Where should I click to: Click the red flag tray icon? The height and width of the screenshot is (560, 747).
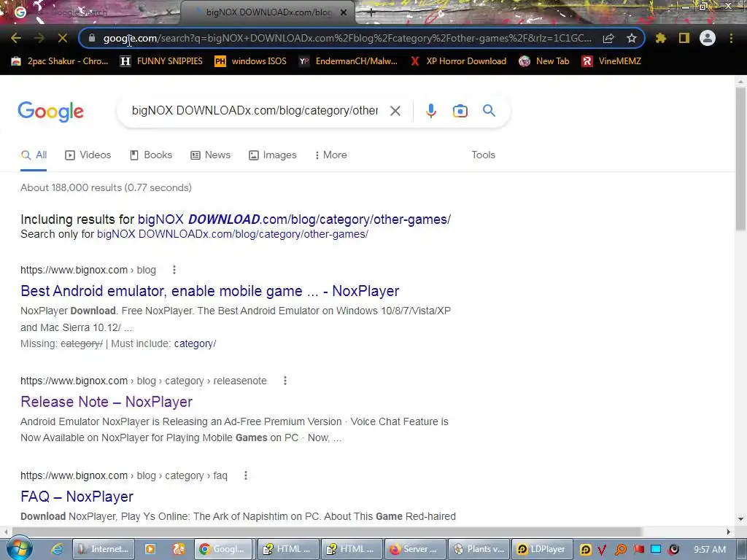pos(638,549)
